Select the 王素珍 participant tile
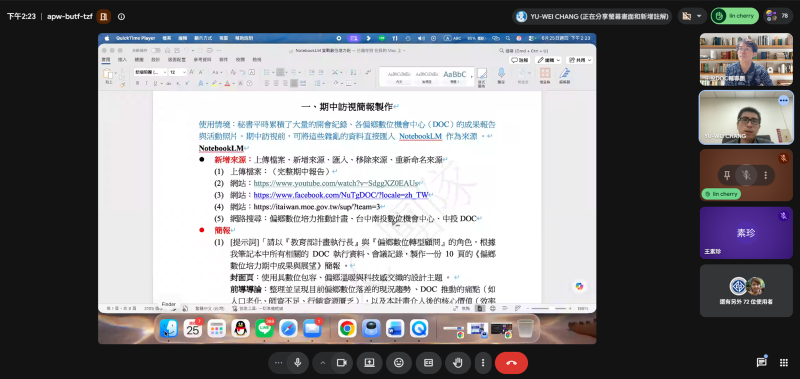 pos(746,233)
